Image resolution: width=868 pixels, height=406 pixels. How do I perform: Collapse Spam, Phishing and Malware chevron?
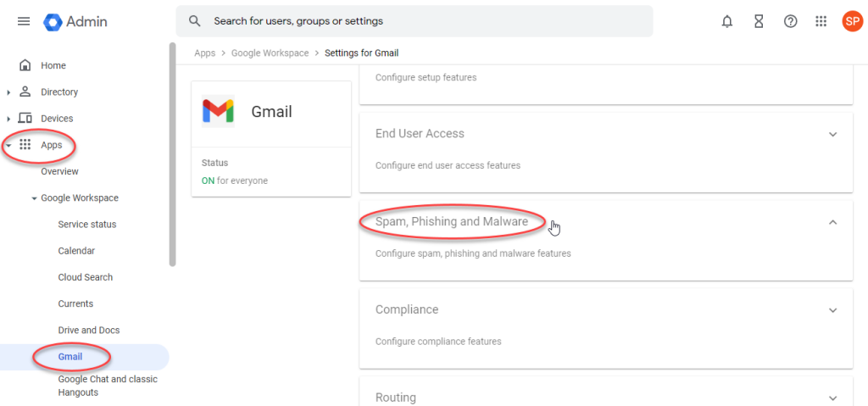click(x=832, y=222)
